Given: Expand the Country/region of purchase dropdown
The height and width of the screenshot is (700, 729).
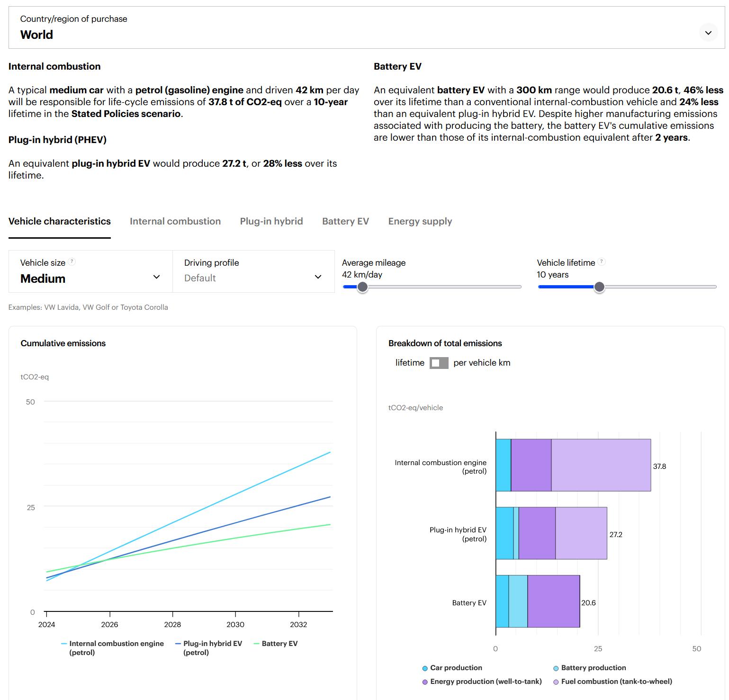Looking at the screenshot, I should [x=708, y=33].
